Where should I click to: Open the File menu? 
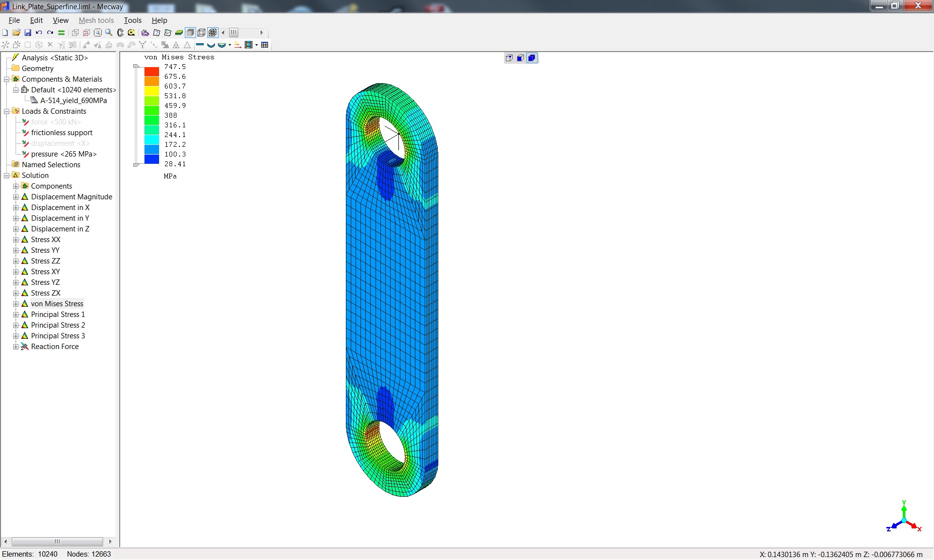coord(14,20)
